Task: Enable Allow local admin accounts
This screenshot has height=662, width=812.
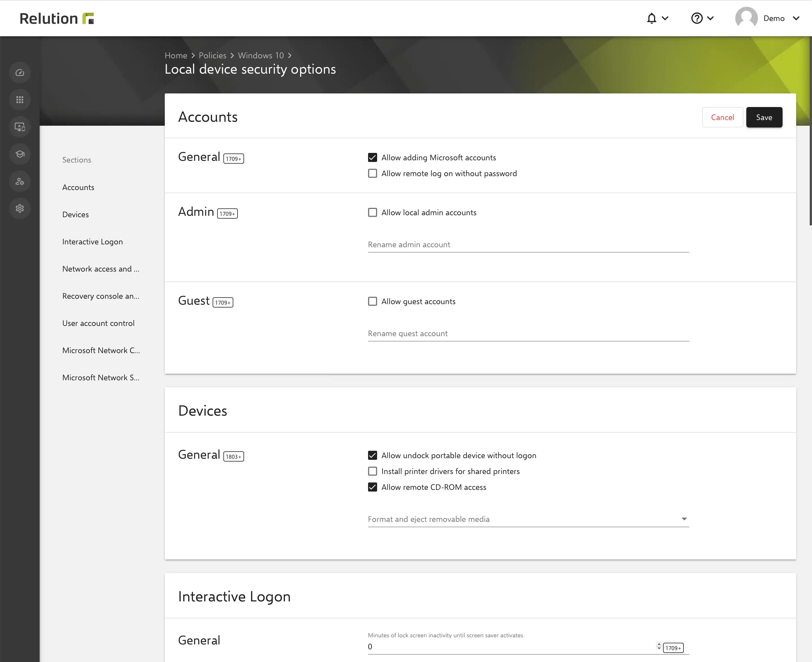Action: (x=373, y=212)
